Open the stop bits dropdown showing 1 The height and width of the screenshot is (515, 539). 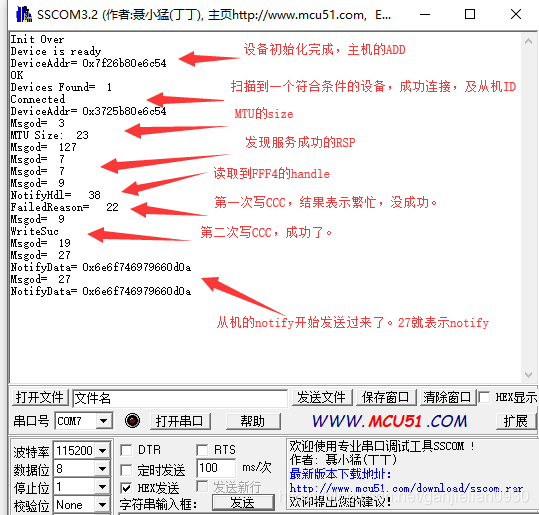(102, 487)
